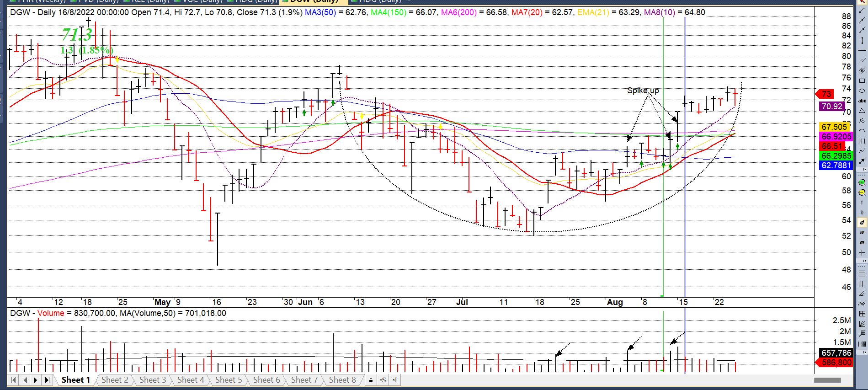868x390 pixels.
Task: Expand the interval toolbar overflow arrow
Action: pos(864,261)
